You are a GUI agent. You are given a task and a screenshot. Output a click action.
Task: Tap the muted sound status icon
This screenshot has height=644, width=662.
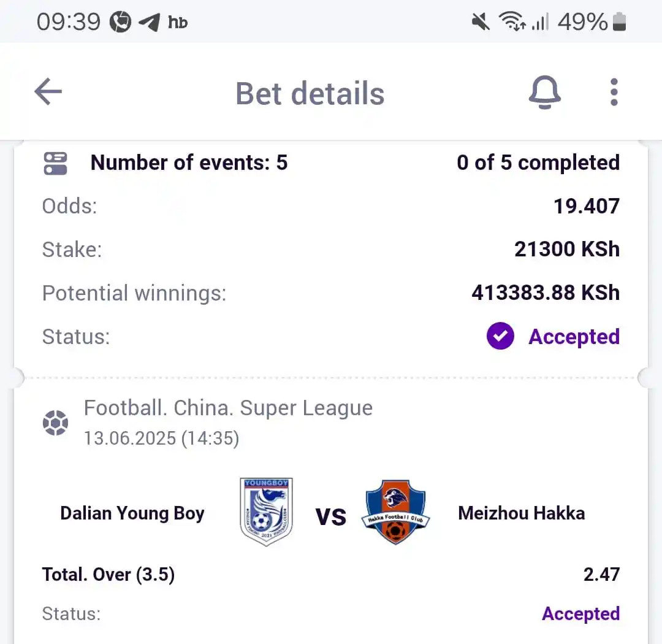[481, 21]
